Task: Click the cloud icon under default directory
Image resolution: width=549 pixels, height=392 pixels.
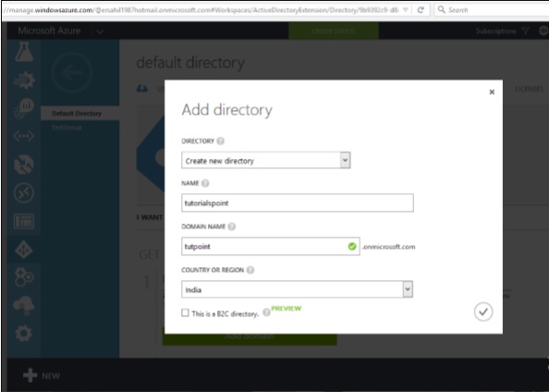Action: point(141,89)
